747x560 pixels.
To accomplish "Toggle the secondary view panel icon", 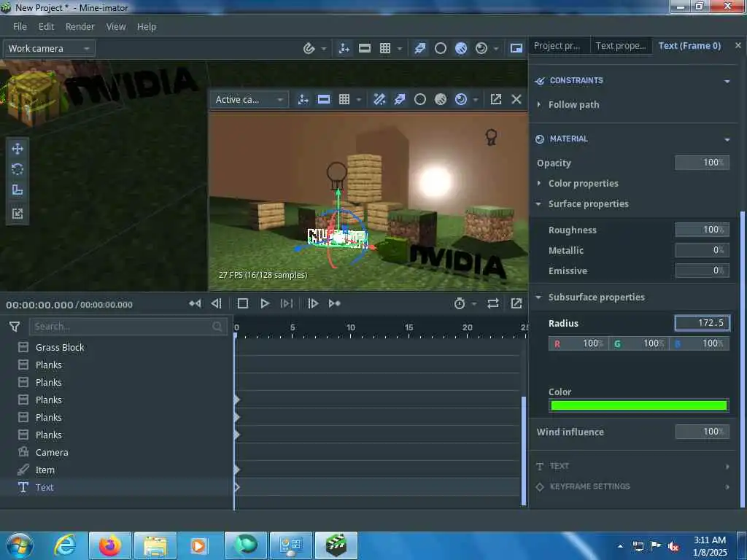I will tap(516, 48).
